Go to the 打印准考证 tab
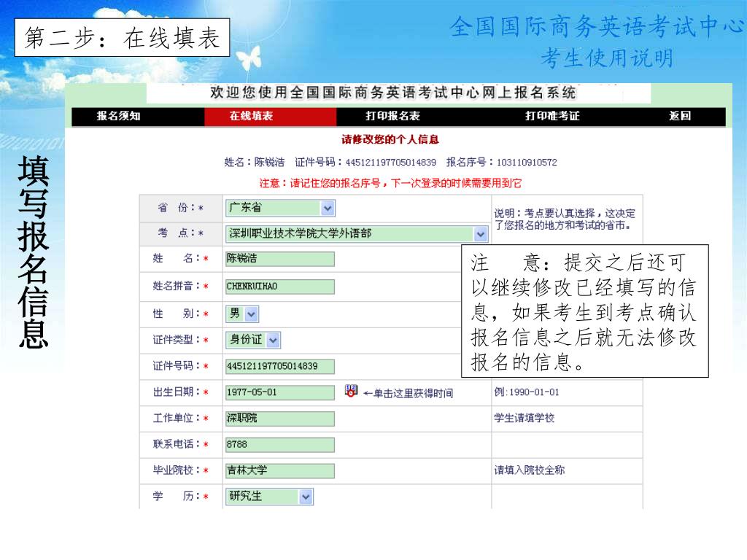 coord(552,116)
